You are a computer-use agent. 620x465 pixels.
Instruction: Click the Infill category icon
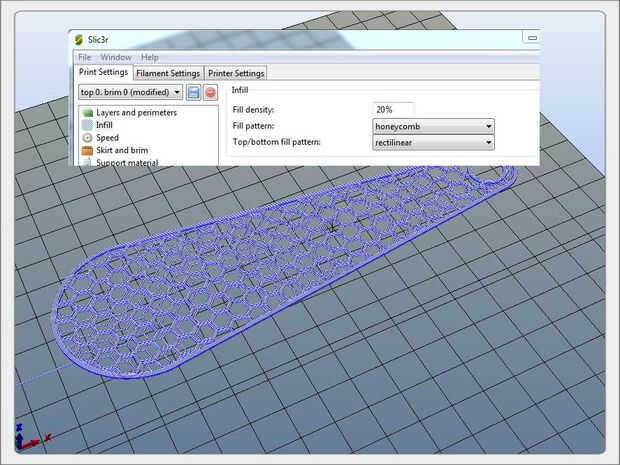click(x=87, y=125)
